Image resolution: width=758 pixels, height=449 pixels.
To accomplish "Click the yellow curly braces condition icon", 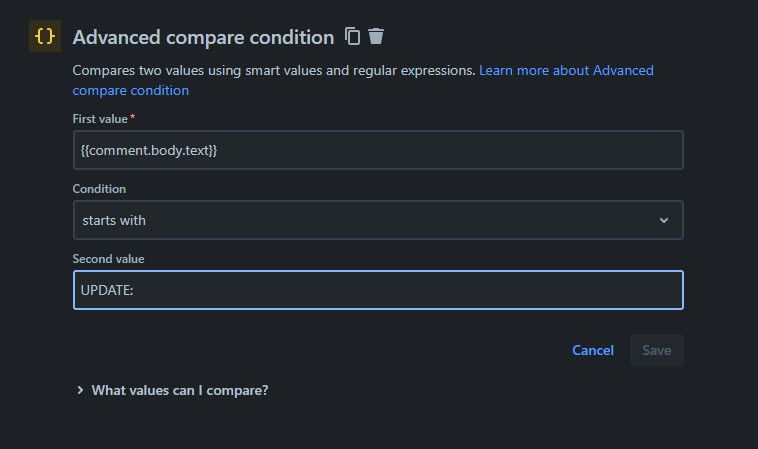I will [44, 36].
